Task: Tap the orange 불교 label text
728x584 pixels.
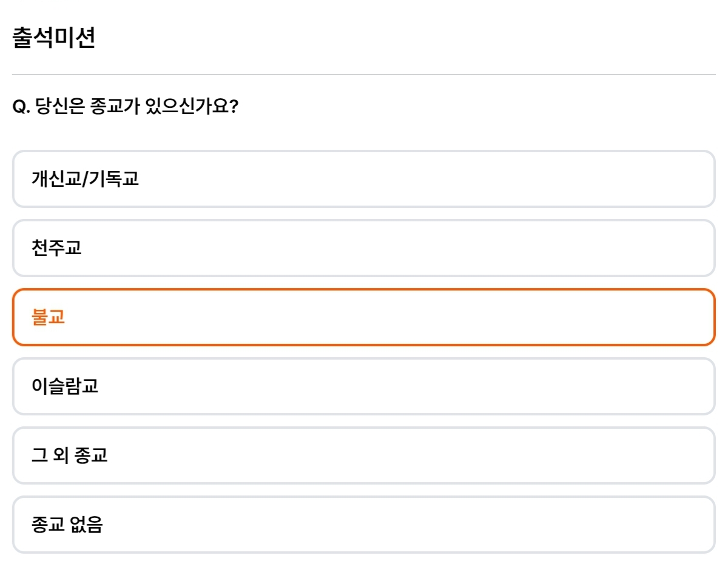Action: tap(48, 317)
